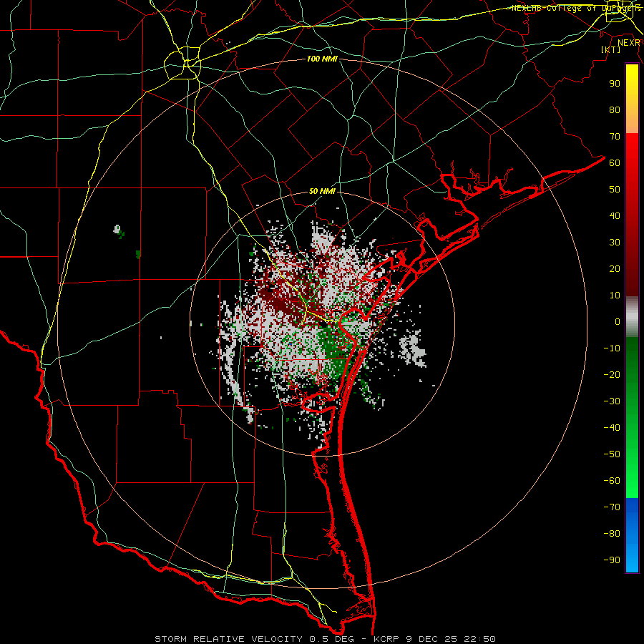Click the 0.5 DEG elevation text

click(333, 639)
